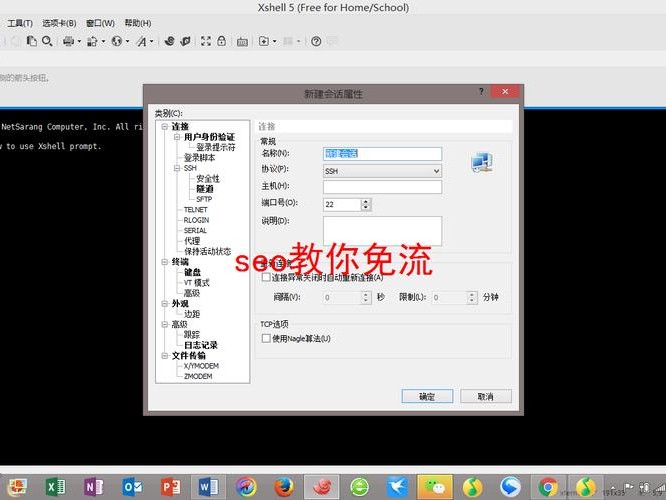Select 隧道 in category tree
666x500 pixels.
pos(205,189)
